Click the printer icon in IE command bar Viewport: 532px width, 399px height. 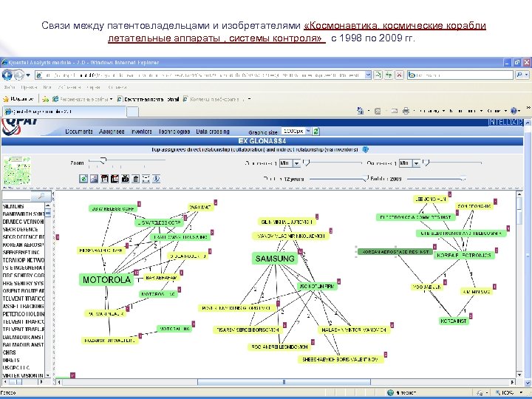[x=406, y=111]
